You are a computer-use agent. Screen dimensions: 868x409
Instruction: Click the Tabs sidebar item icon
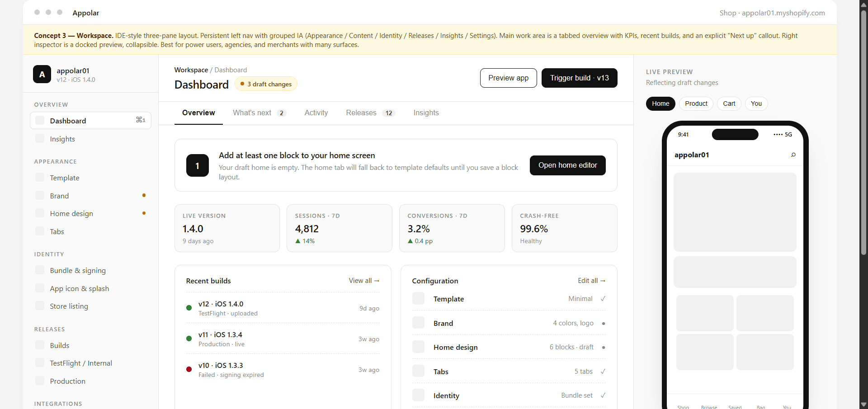(40, 231)
